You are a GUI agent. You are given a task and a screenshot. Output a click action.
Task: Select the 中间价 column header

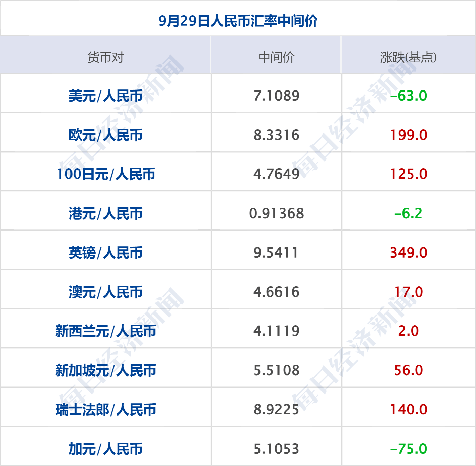277,58
